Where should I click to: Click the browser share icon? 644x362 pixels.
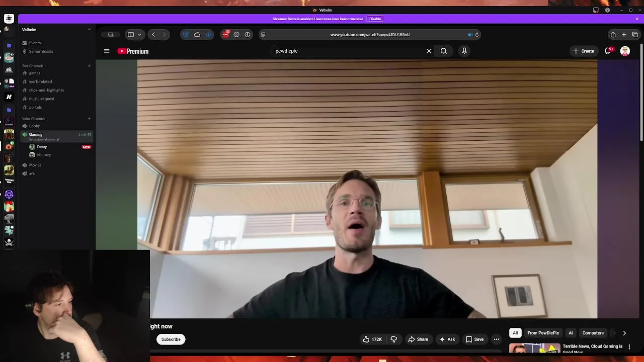(613, 35)
